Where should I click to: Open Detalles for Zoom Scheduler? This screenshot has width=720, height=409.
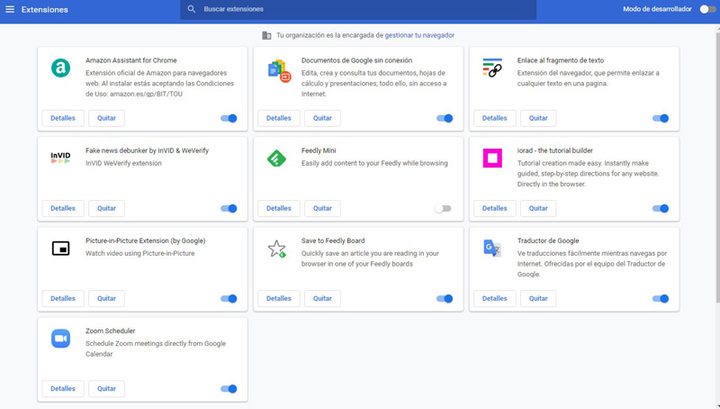pos(63,389)
